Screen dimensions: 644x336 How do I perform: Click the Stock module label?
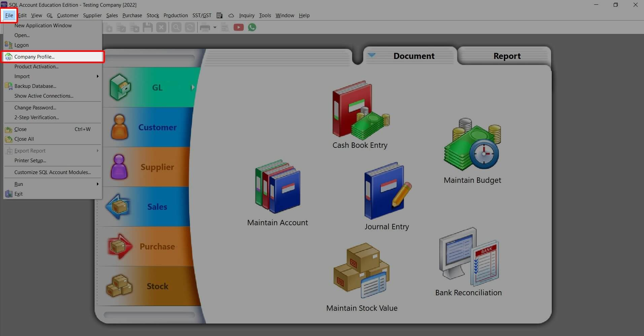[157, 286]
